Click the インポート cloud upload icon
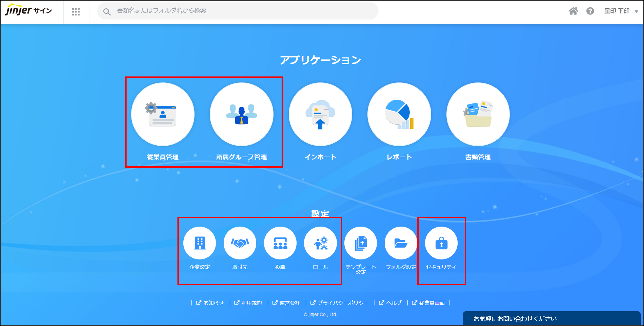 click(x=320, y=114)
